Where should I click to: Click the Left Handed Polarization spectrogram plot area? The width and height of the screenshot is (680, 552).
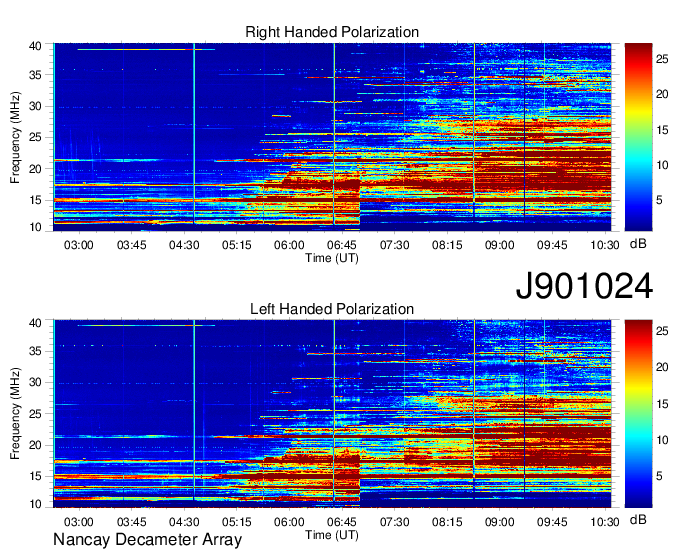coord(332,414)
